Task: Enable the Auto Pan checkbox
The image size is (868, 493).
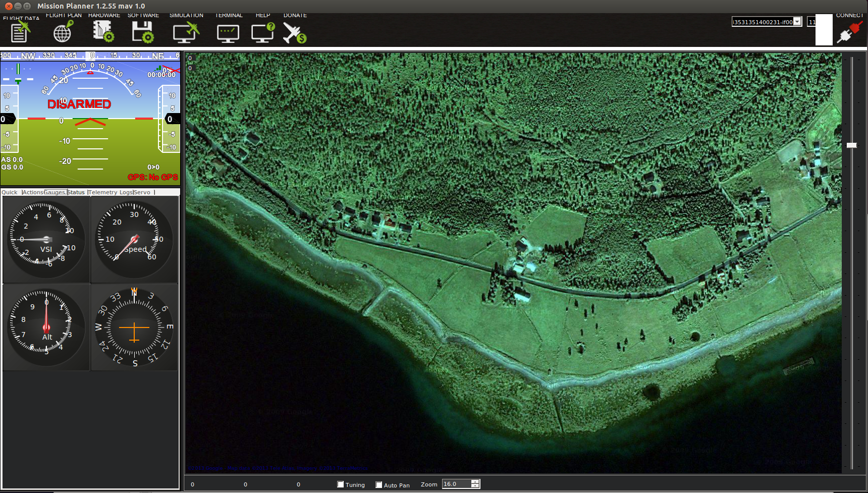Action: pyautogui.click(x=379, y=485)
